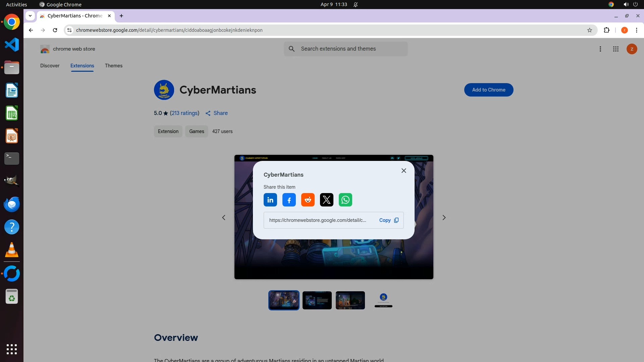Open the 213 ratings link
This screenshot has height=362, width=644.
pyautogui.click(x=184, y=113)
